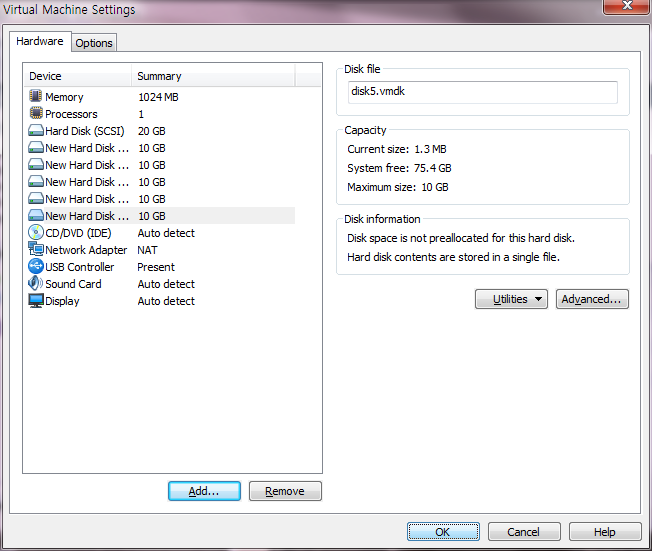Screen dimensions: 652x551
Task: Click the Cancel button
Action: tap(524, 532)
